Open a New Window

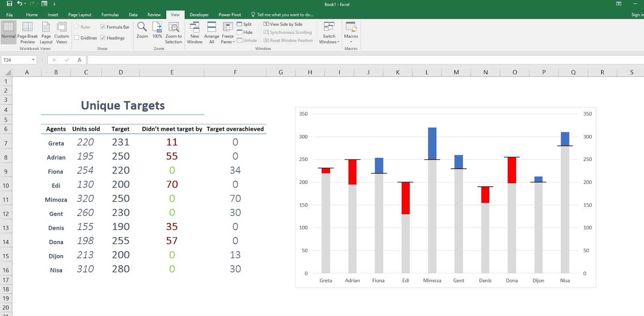click(x=195, y=32)
